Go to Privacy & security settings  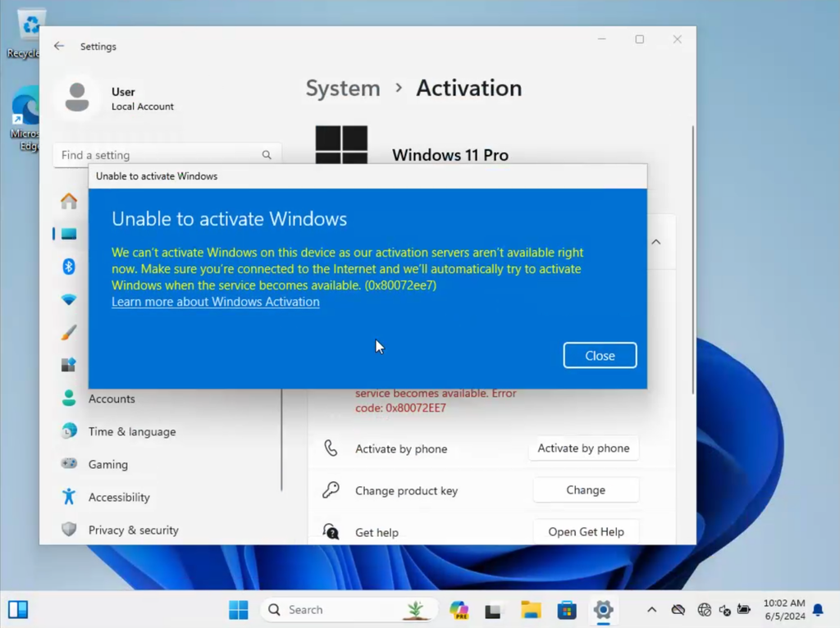(x=133, y=530)
